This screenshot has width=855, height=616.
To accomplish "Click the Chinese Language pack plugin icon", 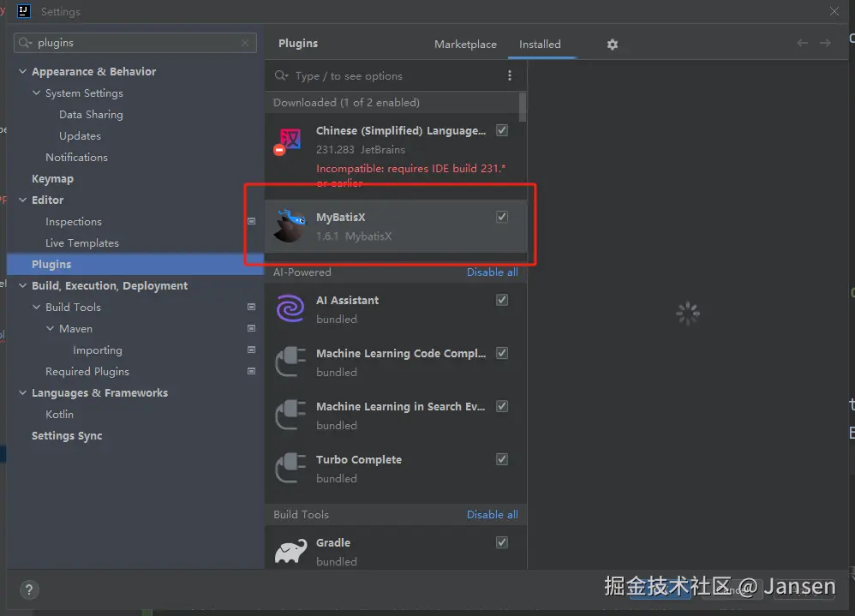I will click(x=288, y=141).
